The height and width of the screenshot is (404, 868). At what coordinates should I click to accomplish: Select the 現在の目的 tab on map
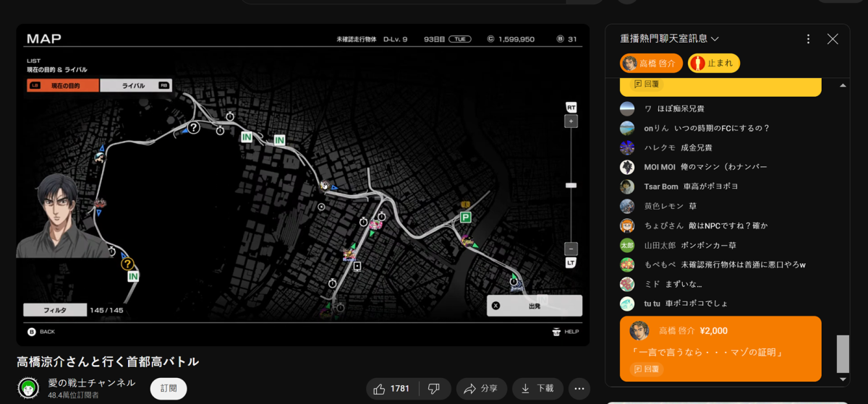point(63,85)
